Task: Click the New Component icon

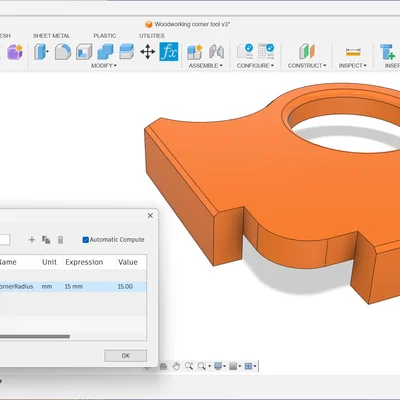Action: point(195,52)
